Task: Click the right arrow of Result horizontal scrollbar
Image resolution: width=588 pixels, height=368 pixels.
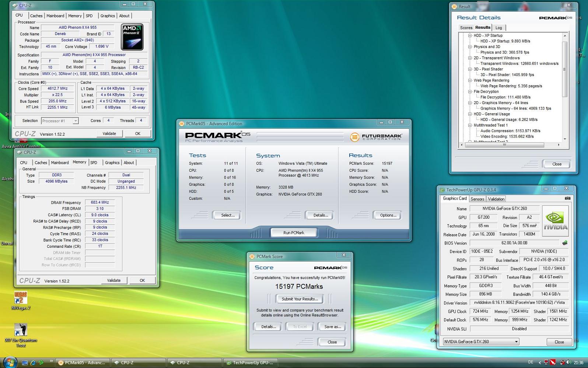Action: (x=559, y=145)
